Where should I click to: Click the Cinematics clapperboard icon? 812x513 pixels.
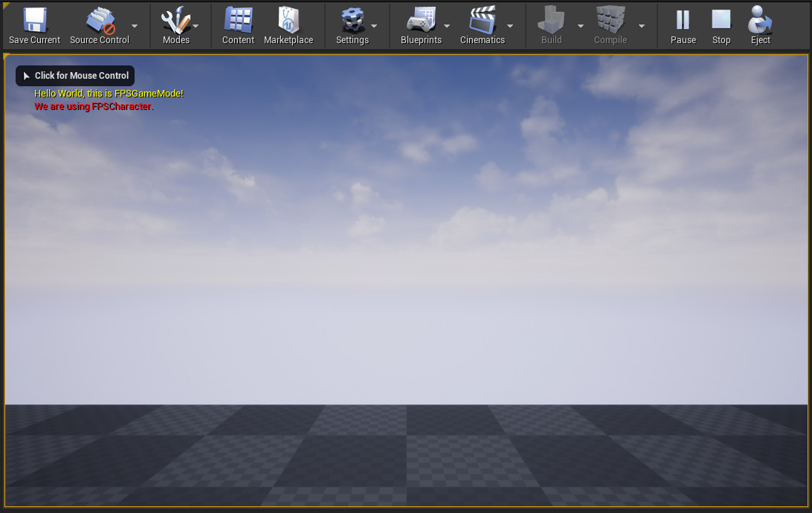click(482, 21)
